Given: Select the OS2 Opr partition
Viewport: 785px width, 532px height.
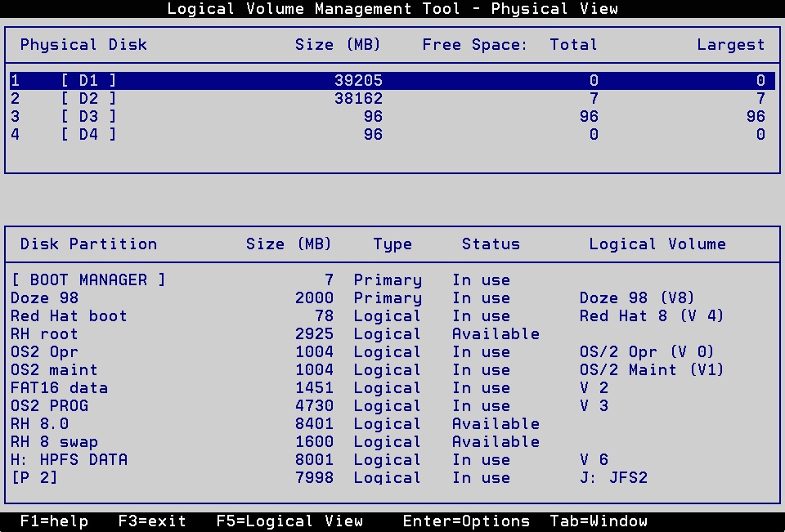Looking at the screenshot, I should point(44,352).
